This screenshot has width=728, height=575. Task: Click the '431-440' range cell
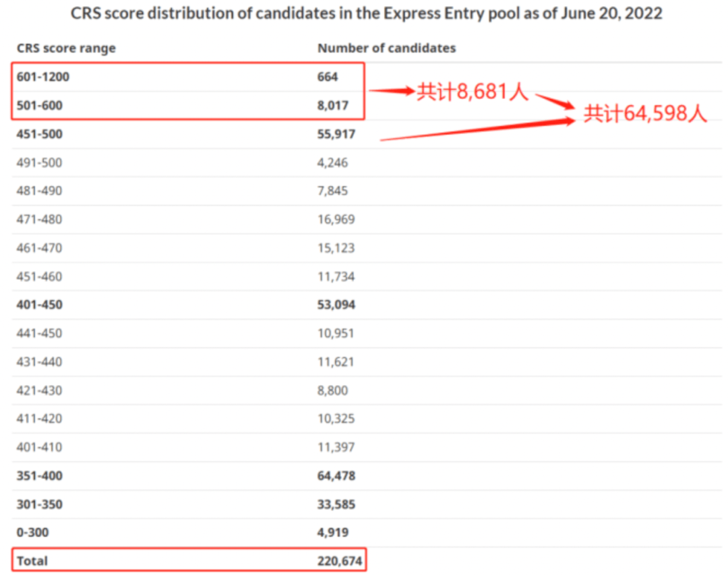39,362
